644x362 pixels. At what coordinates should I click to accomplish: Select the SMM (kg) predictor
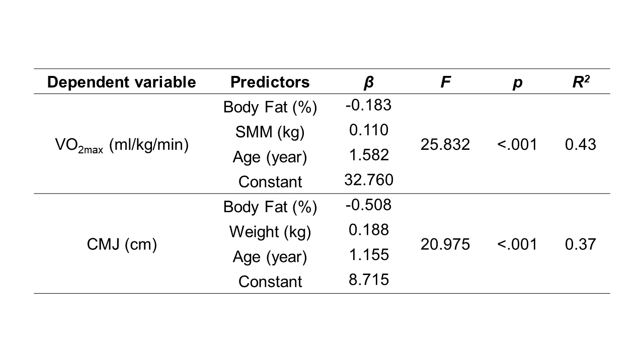coord(270,132)
